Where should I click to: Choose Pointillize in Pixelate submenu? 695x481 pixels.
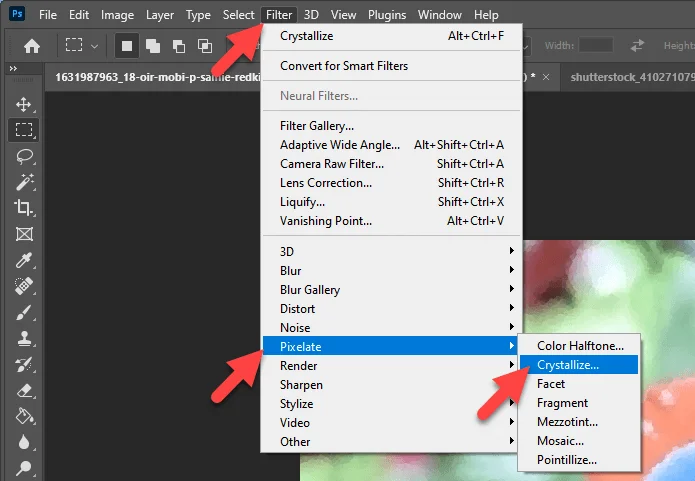579,460
